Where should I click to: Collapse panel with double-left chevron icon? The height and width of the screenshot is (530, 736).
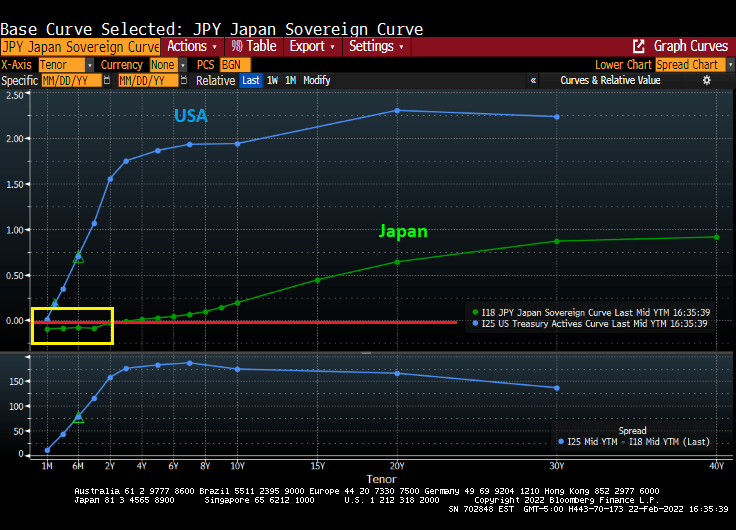coord(533,80)
